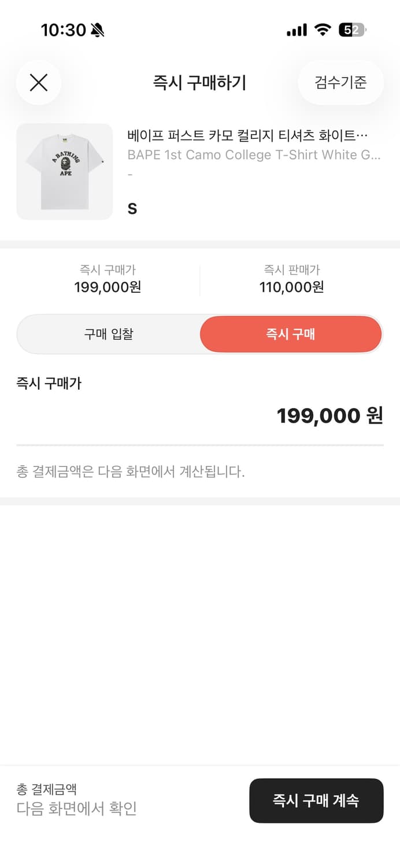Select the 구매 입찰 bidding option
Image resolution: width=400 pixels, height=868 pixels.
(108, 334)
